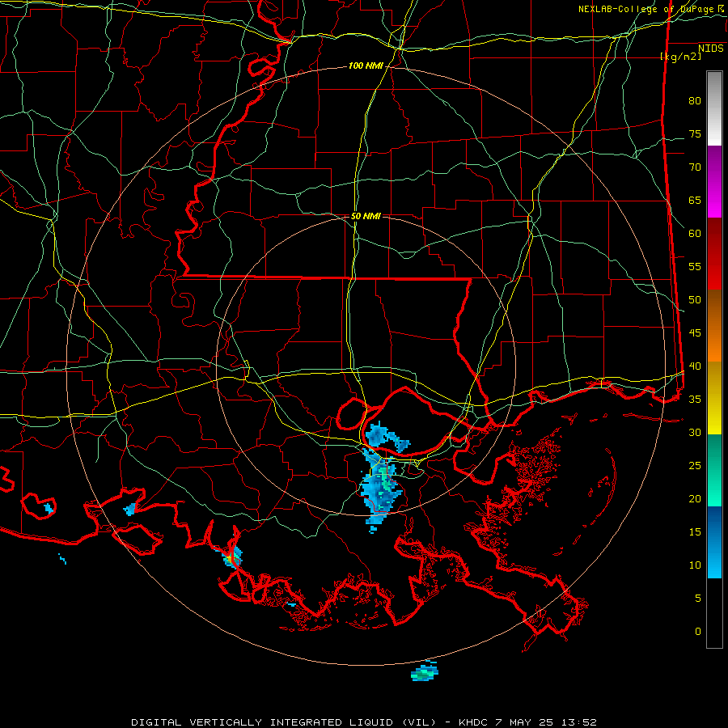Pick the brown-orange segment of the color scale
The width and height of the screenshot is (728, 728).
714,326
